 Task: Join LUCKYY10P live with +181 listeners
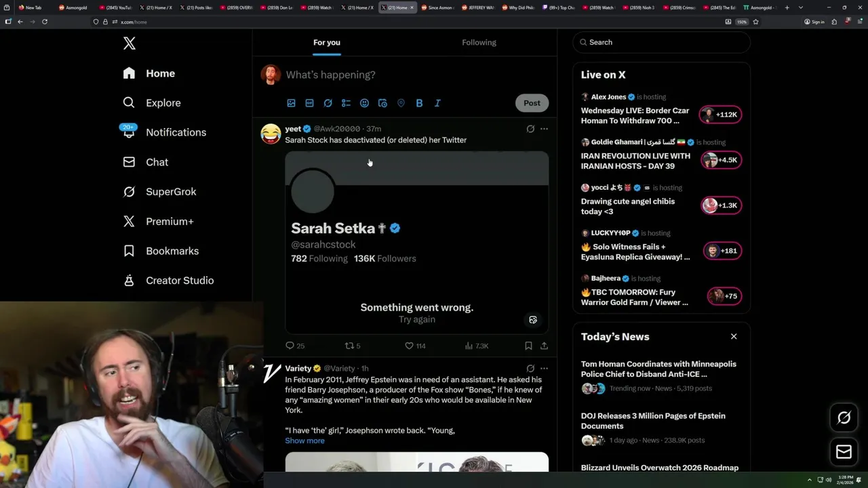click(x=722, y=251)
